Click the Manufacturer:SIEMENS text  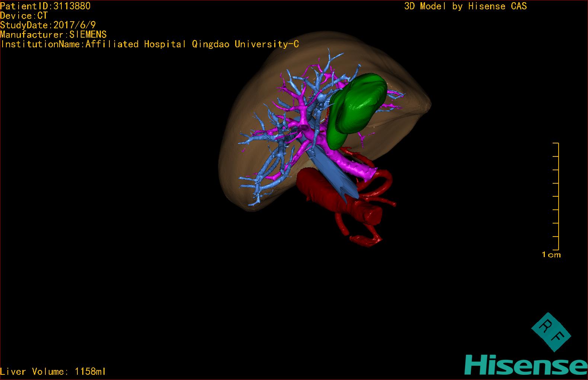tap(53, 35)
